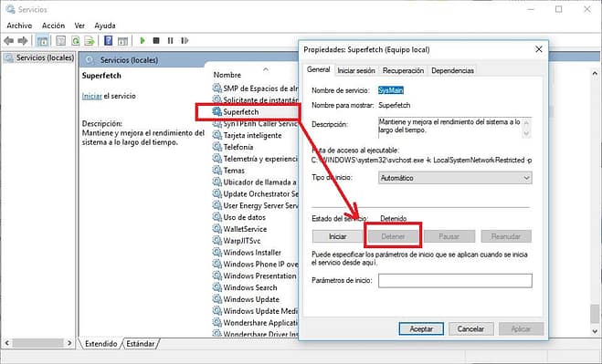The width and height of the screenshot is (602, 364).
Task: Open the Ver menu
Action: click(79, 26)
